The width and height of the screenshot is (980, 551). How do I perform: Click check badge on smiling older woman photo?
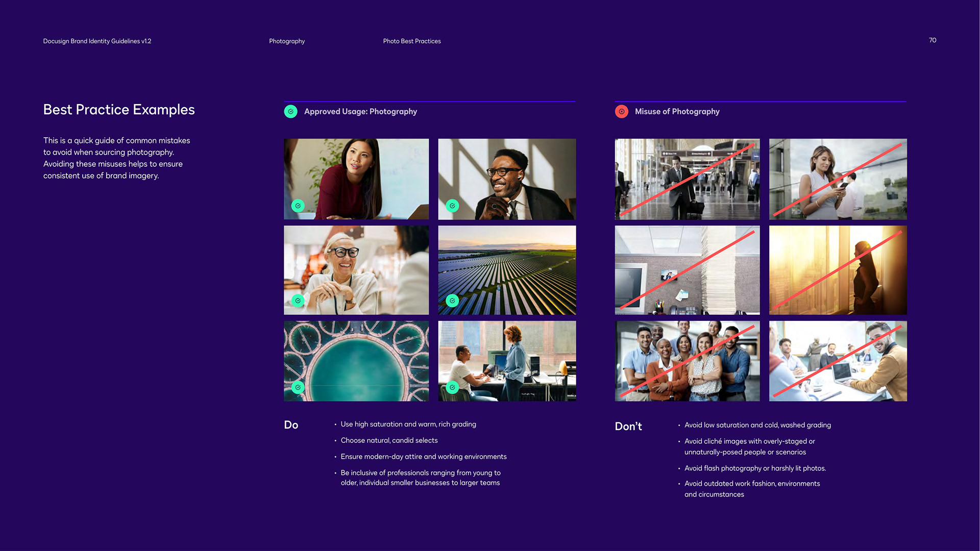(x=298, y=300)
